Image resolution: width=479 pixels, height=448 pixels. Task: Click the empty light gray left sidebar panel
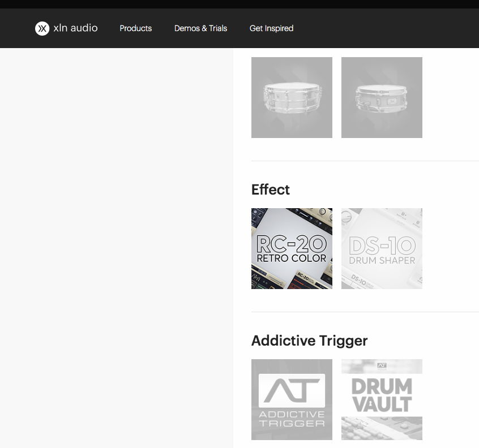[x=117, y=248]
